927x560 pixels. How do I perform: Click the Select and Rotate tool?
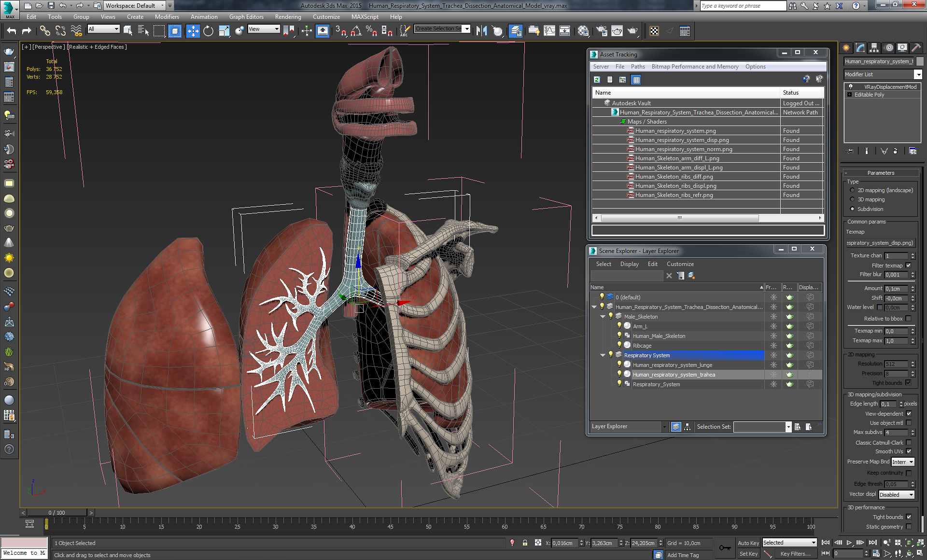[x=208, y=31]
